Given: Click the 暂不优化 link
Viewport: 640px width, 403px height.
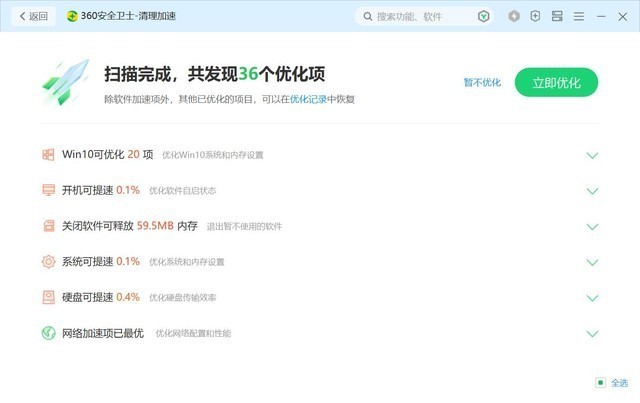Looking at the screenshot, I should (482, 82).
